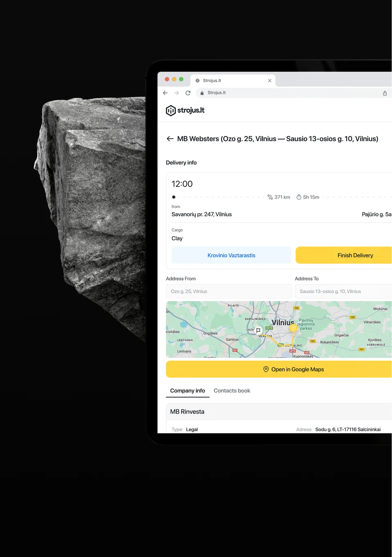
Task: Click the address bar lock icon
Action: [x=202, y=93]
